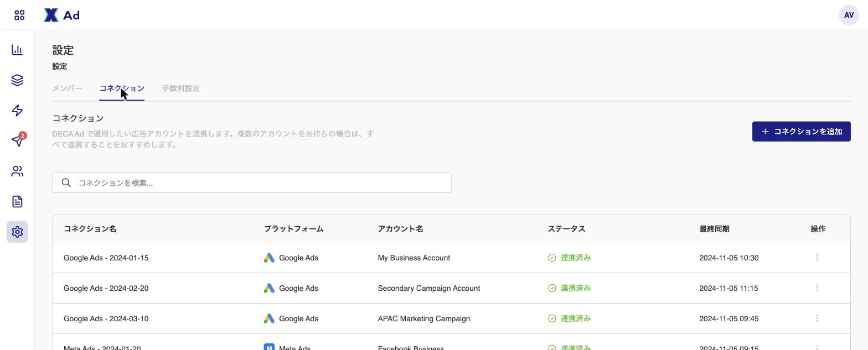Click Google Ads logo in My Business Account row
Viewport: 868px width, 350px height.
click(x=269, y=258)
